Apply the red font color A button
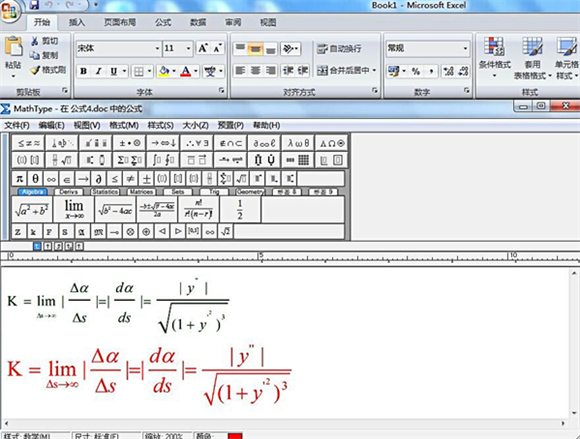Viewport: 580px width, 439px height. pyautogui.click(x=186, y=71)
